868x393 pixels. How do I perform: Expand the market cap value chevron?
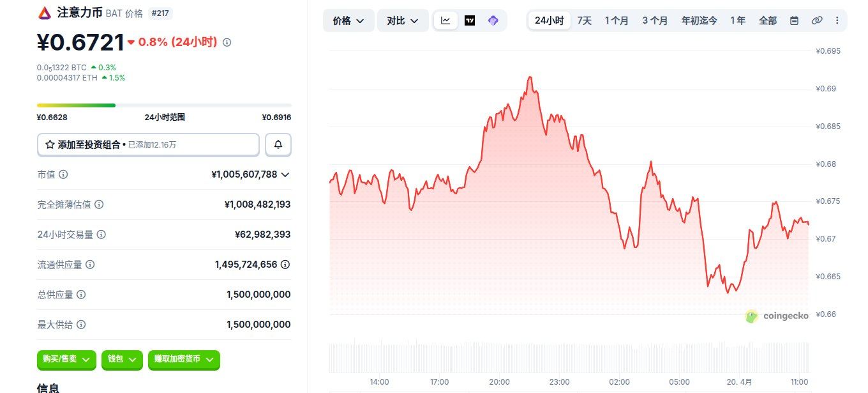pos(285,174)
